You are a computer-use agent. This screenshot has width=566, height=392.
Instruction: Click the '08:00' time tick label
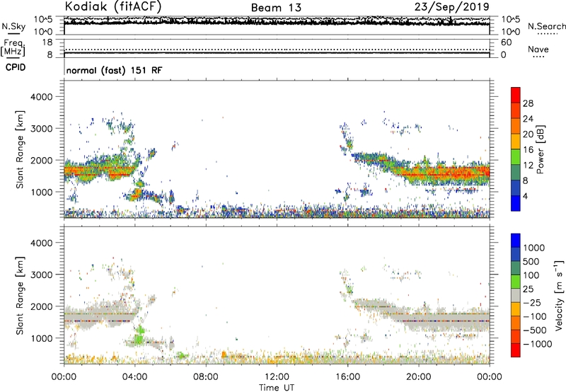point(206,377)
